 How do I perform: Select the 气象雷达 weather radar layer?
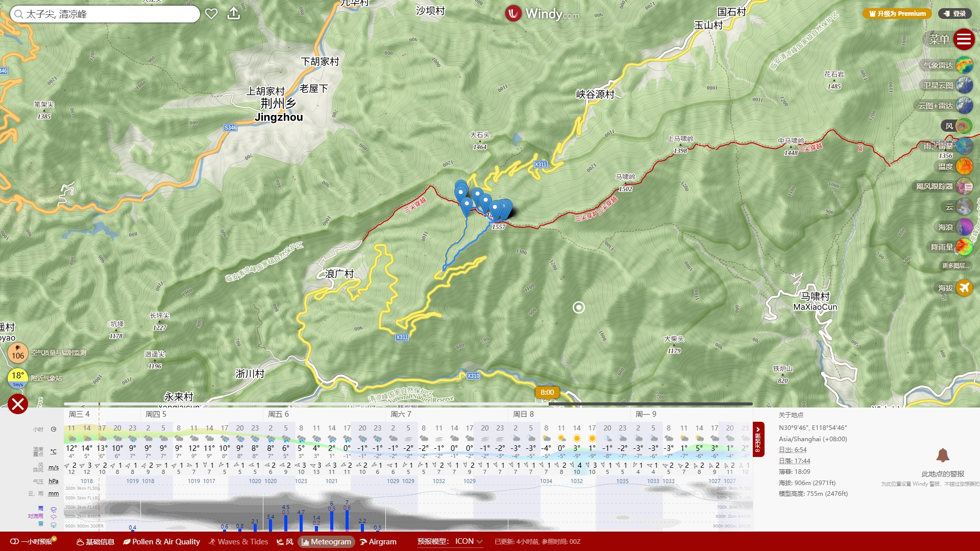[964, 65]
